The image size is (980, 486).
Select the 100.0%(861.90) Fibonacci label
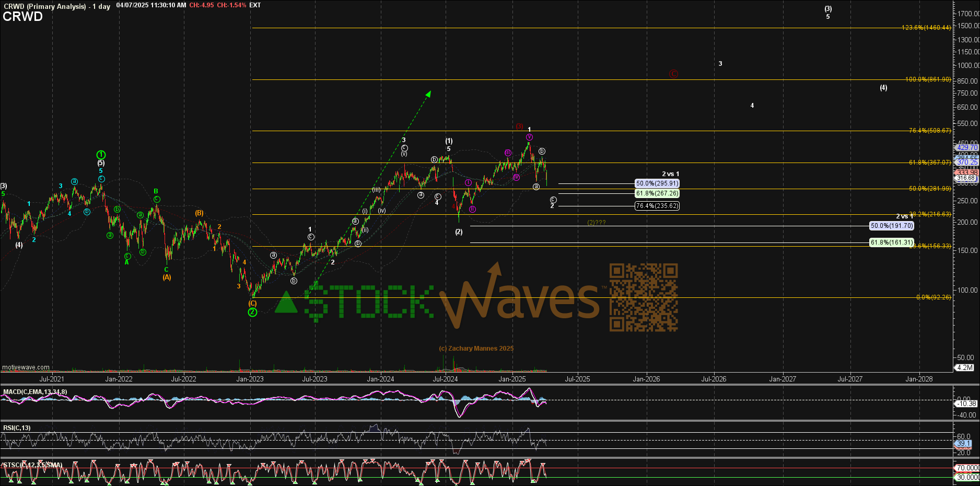[928, 79]
